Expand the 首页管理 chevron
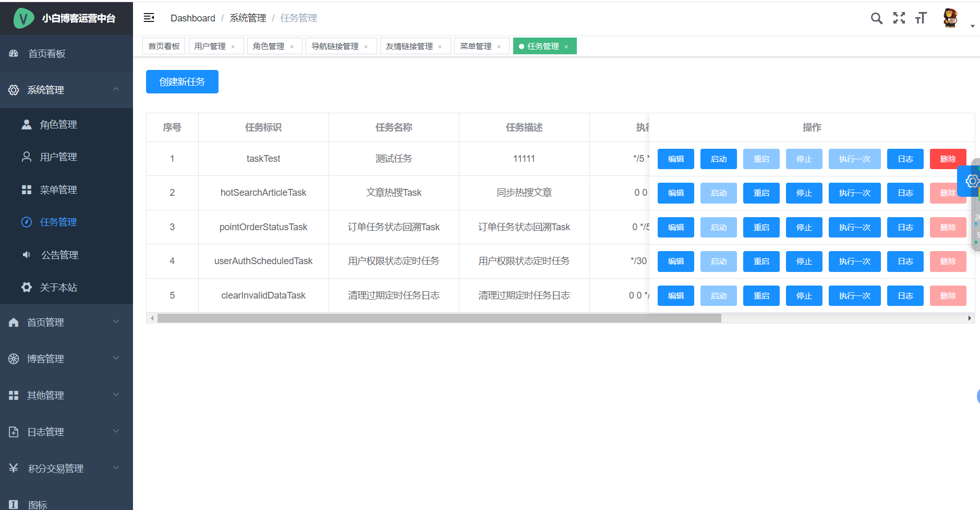This screenshot has width=980, height=510. pos(116,322)
